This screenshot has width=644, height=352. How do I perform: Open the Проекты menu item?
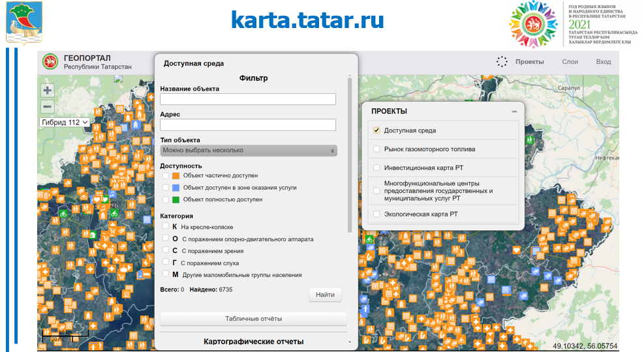click(529, 62)
